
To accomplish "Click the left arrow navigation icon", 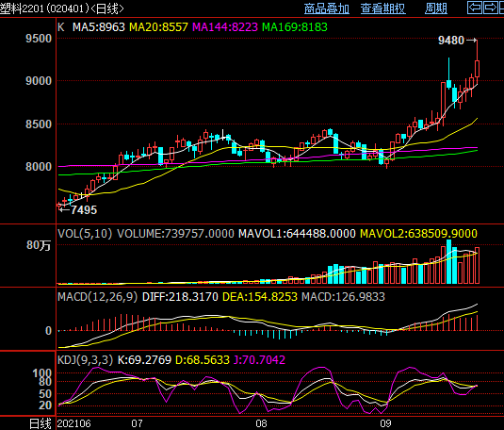I will coord(475,8).
